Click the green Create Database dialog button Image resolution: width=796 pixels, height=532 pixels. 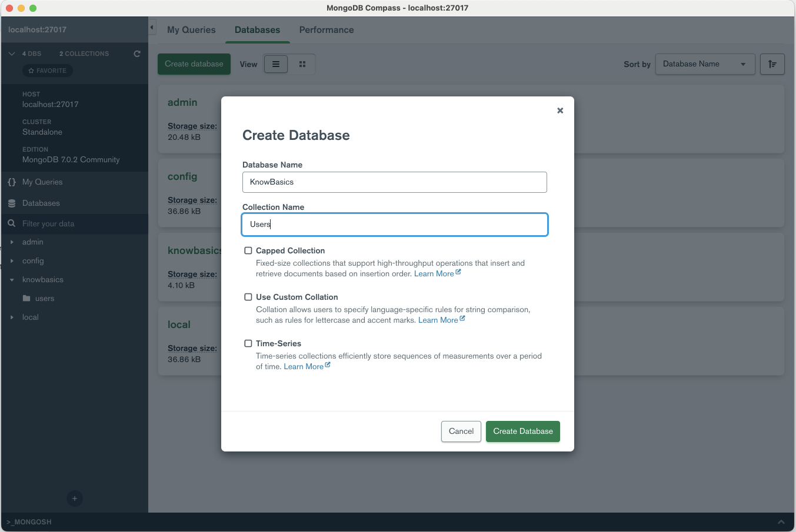point(523,431)
